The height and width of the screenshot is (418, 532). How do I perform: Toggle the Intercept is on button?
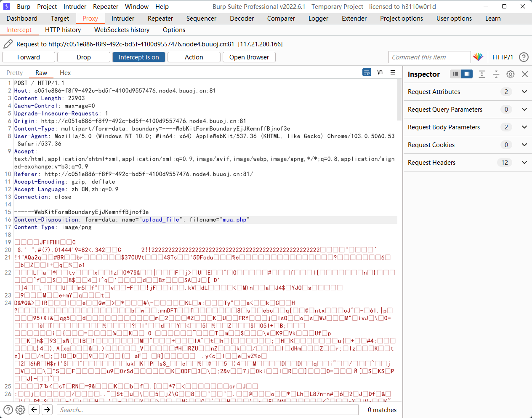(x=139, y=57)
